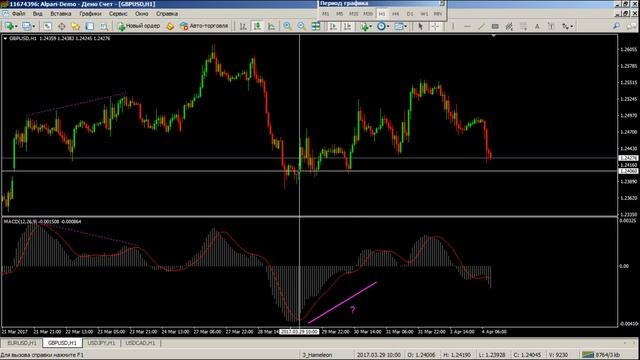This screenshot has width=640, height=360.
Task: Open the Navigator folder-star icon
Action: pyautogui.click(x=76, y=26)
